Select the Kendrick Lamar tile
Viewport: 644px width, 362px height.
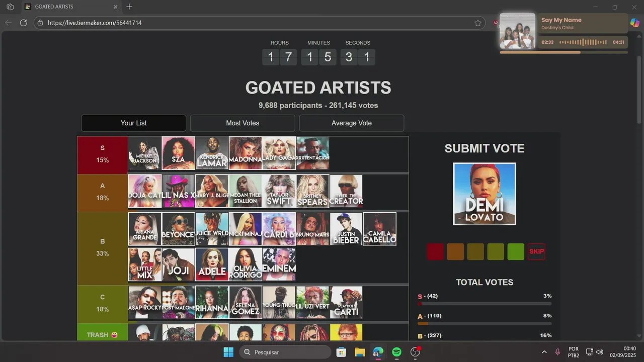[212, 153]
